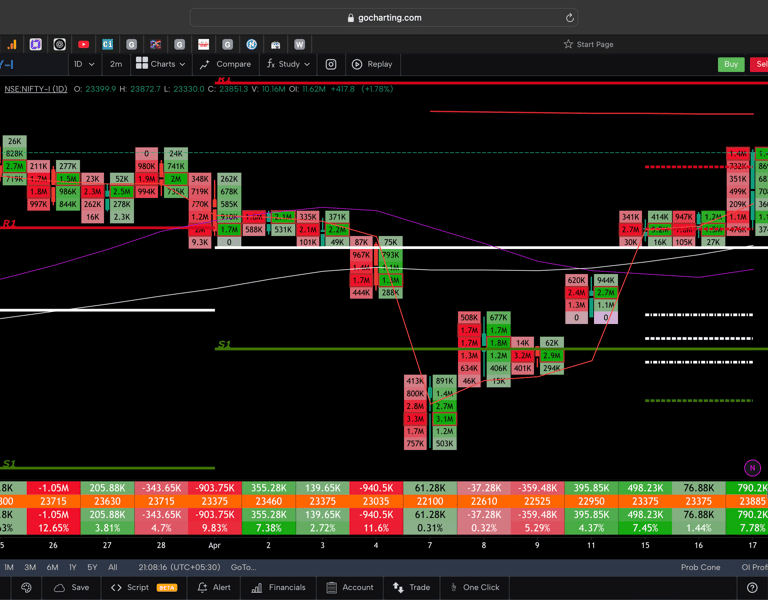Open the 1D timeframe dropdown
Image resolution: width=768 pixels, height=600 pixels.
click(x=84, y=64)
